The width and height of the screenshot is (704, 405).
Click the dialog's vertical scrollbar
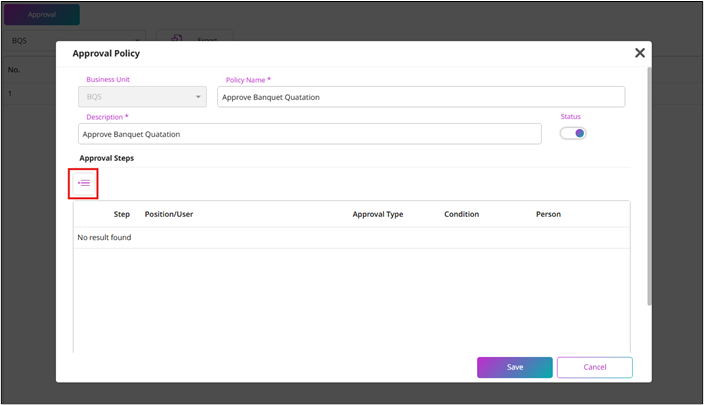click(x=649, y=186)
